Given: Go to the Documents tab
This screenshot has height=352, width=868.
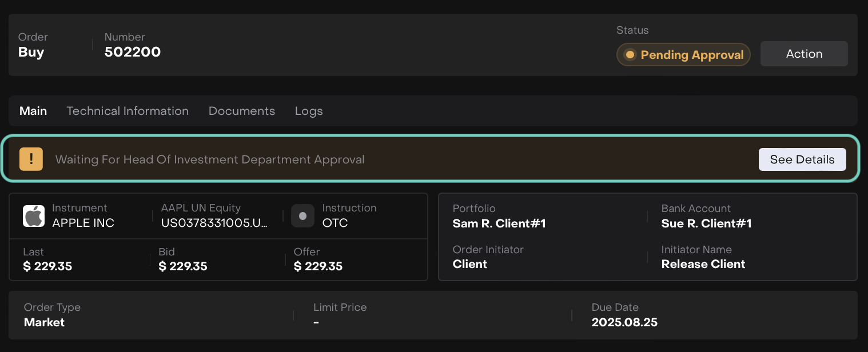Looking at the screenshot, I should [x=241, y=111].
